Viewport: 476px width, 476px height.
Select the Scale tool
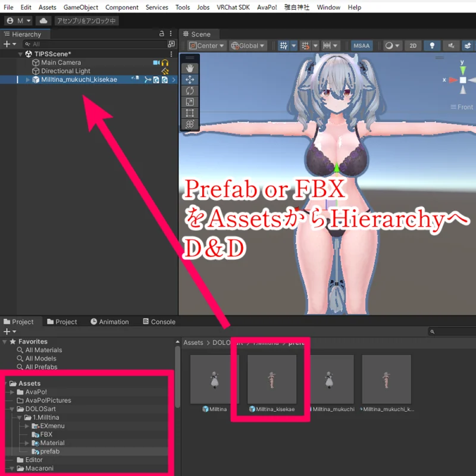tap(190, 102)
